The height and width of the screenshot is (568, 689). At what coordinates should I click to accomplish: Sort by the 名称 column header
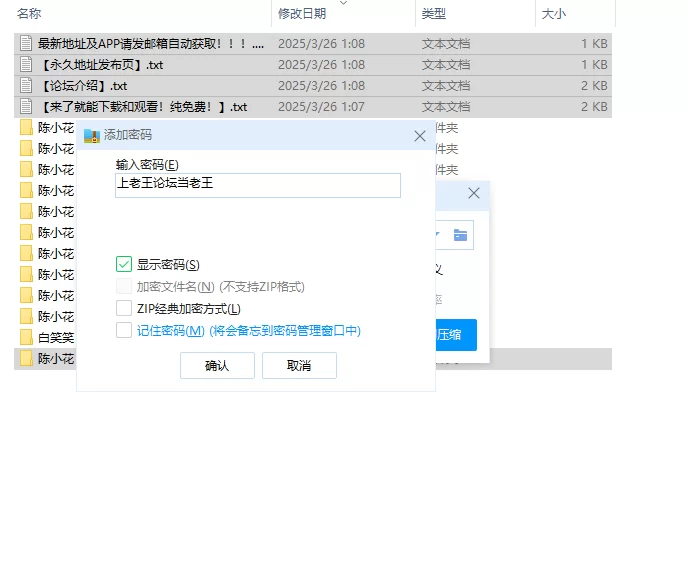click(x=29, y=14)
